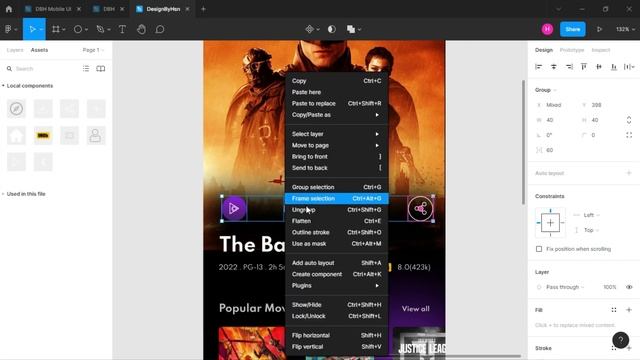Click the constrain proportions icon
Viewport: 640px width, 360px height.
tap(629, 120)
